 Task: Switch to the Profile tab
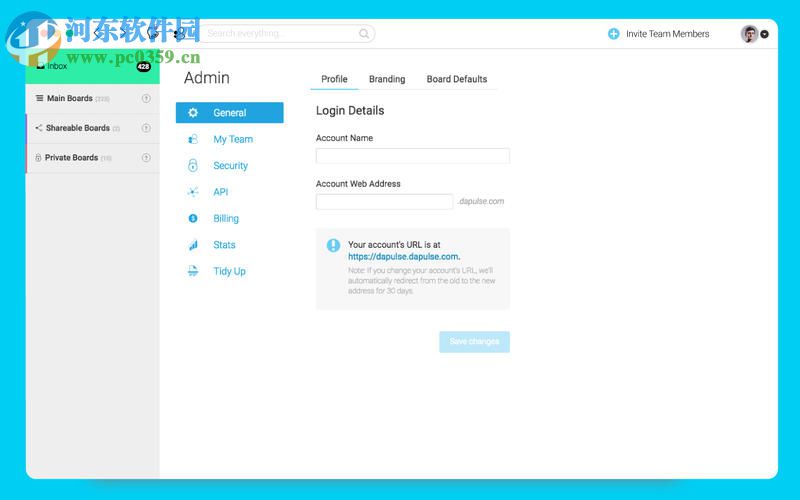334,79
